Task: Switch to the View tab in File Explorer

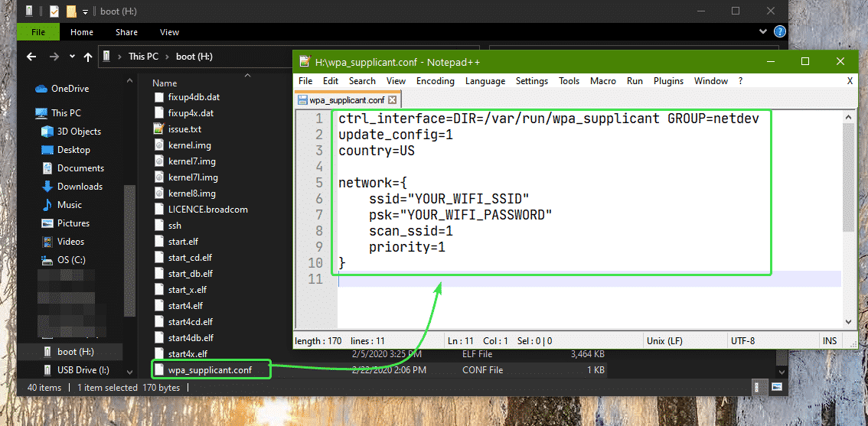Action: pos(169,32)
